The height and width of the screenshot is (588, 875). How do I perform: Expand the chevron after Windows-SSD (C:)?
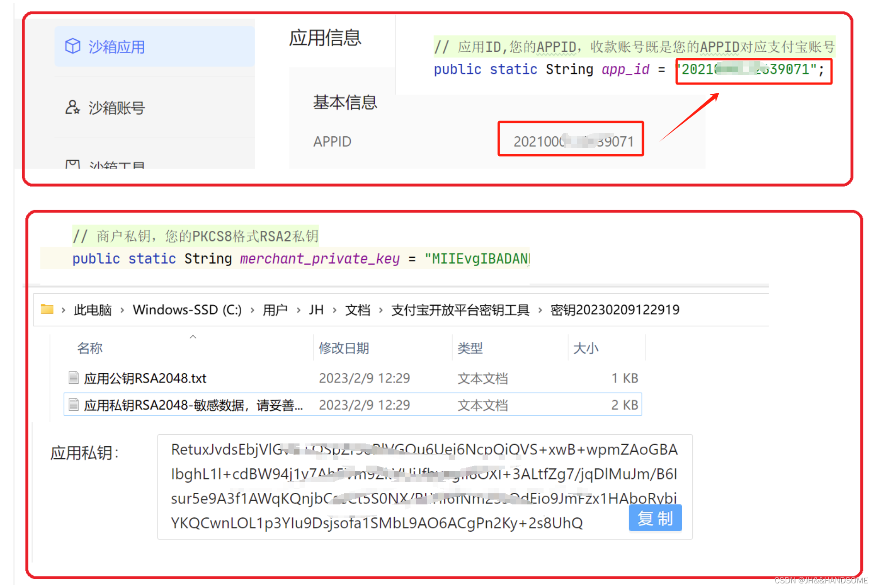[252, 310]
